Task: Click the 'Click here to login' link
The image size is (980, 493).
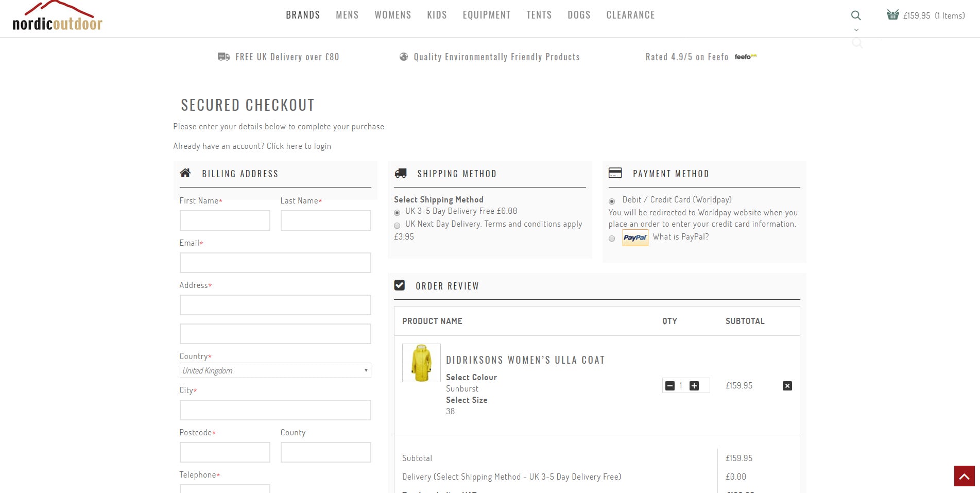Action: 299,146
